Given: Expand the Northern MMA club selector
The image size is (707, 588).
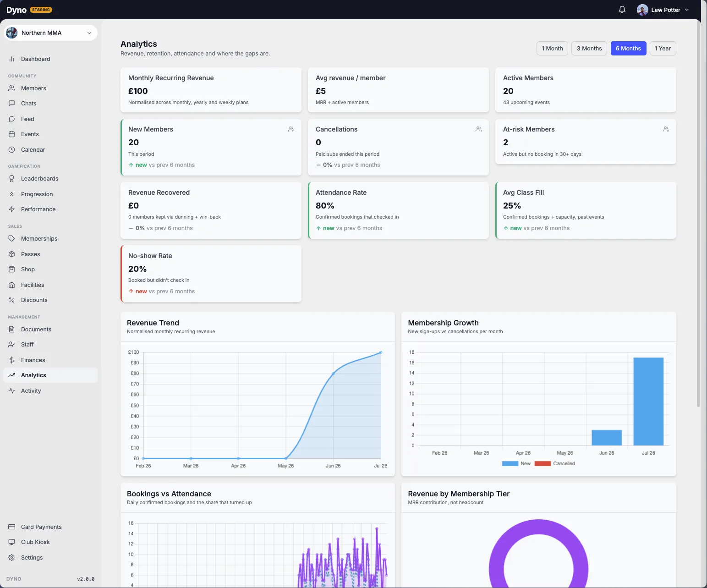Looking at the screenshot, I should click(50, 33).
